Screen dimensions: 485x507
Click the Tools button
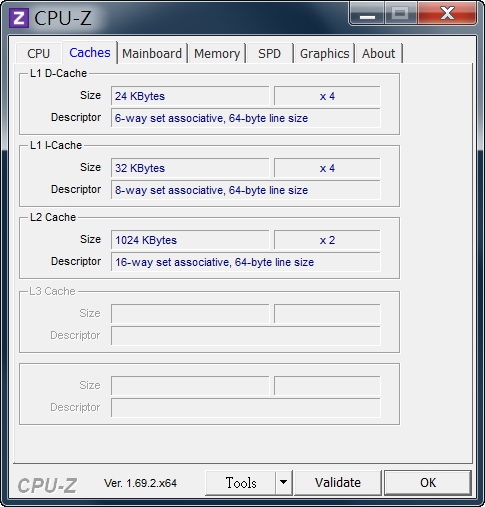pyautogui.click(x=241, y=482)
